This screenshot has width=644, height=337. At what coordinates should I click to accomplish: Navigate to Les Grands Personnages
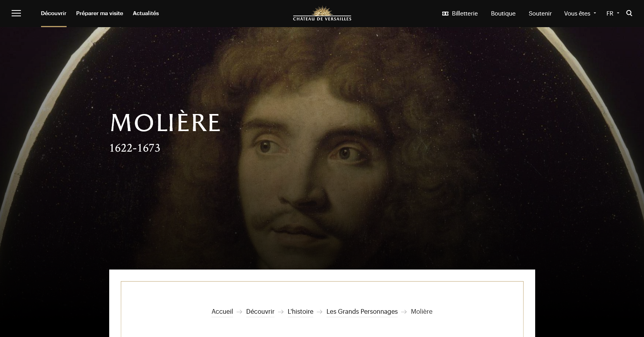362,311
